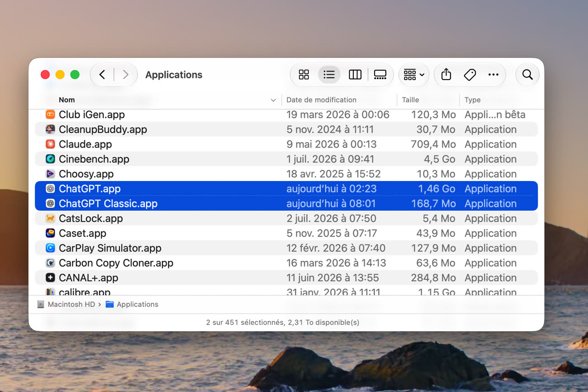Screen dimensions: 588x392
Task: Select the CarPlay Simulator.app file name
Action: coord(110,248)
